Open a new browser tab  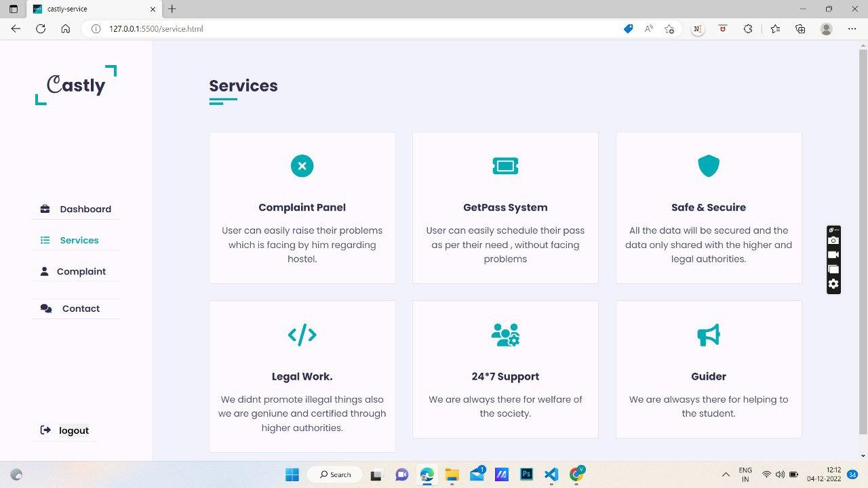(x=172, y=9)
